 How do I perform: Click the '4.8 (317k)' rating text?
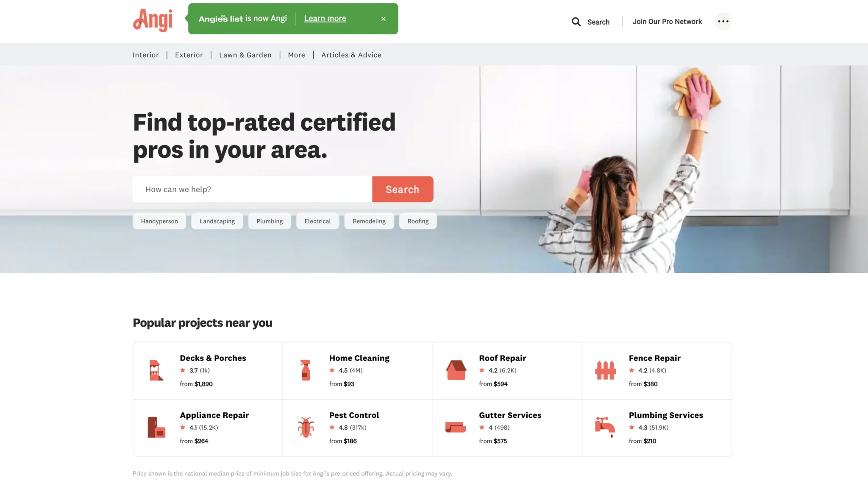[353, 428]
